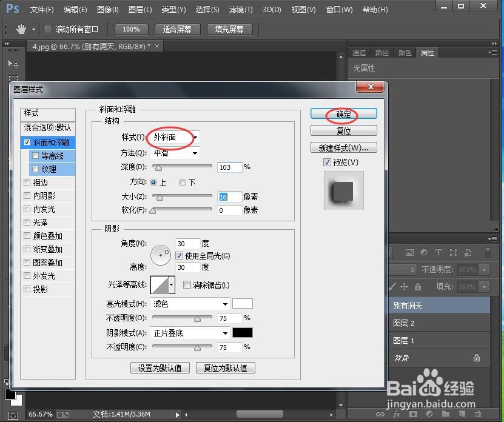Toggle 滚动所有窗口 checkbox
The width and height of the screenshot is (504, 422).
[47, 29]
